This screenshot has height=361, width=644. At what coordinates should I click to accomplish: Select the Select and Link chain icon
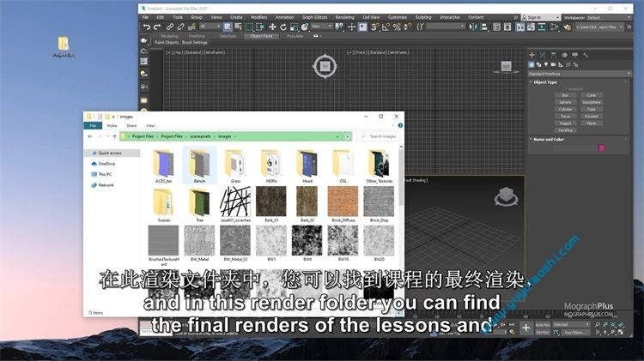coord(170,27)
